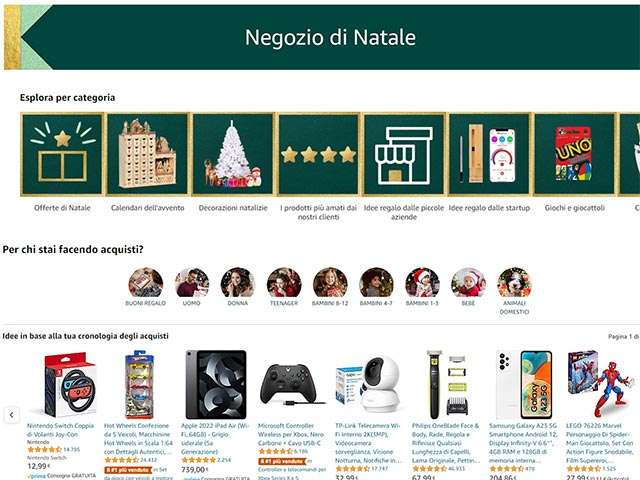The image size is (640, 480).
Task: Select the Donna recipient circle
Action: (x=238, y=282)
